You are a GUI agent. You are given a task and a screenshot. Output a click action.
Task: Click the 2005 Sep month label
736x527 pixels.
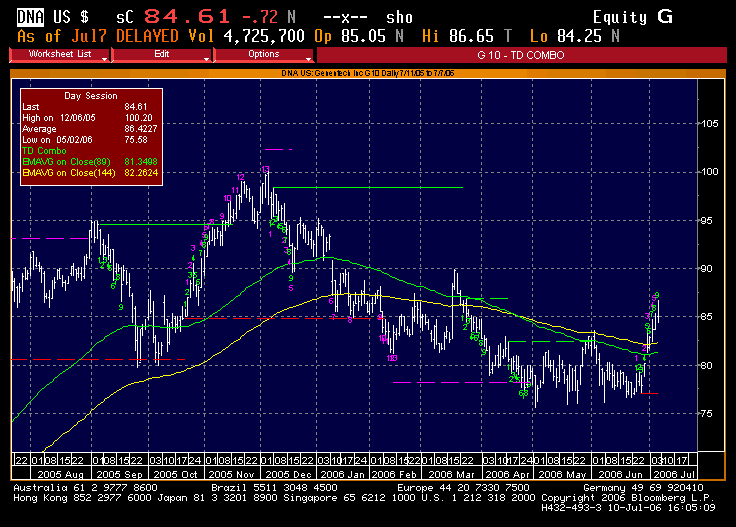coord(119,474)
